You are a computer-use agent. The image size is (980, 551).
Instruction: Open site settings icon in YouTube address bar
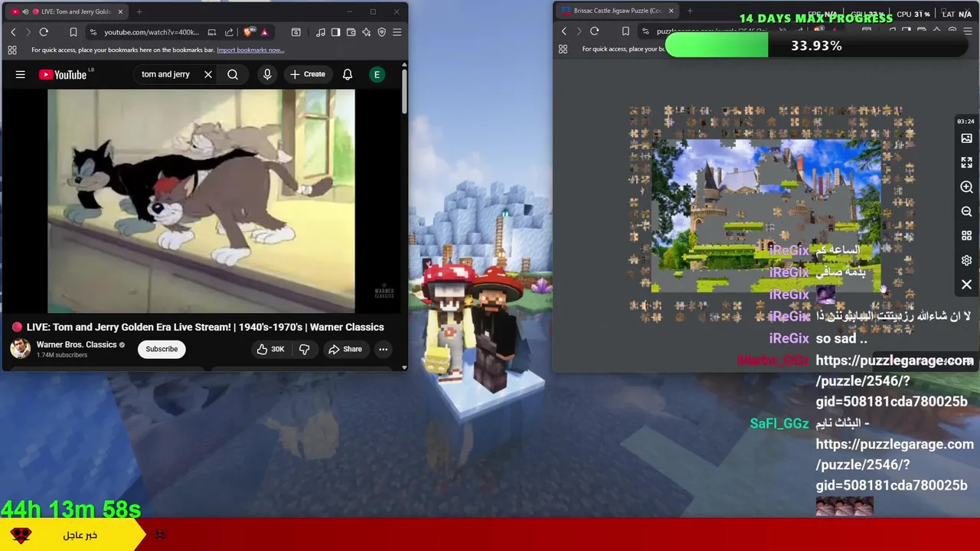(x=93, y=32)
